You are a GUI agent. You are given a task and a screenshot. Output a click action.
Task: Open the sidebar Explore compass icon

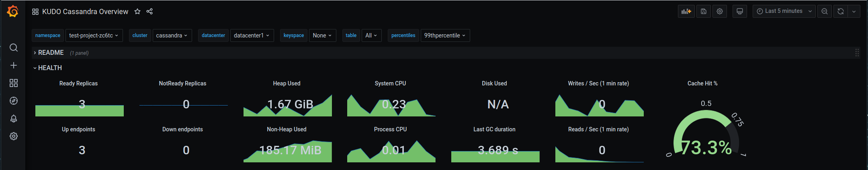coord(14,101)
